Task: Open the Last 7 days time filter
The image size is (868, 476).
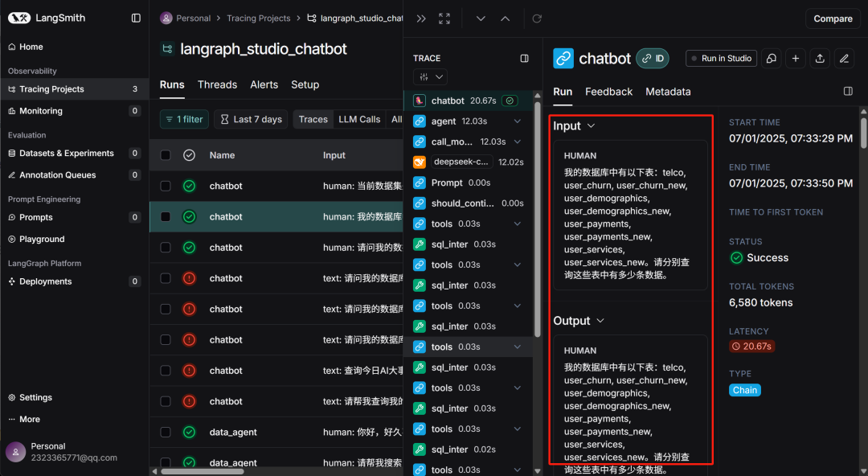Action: click(x=251, y=119)
